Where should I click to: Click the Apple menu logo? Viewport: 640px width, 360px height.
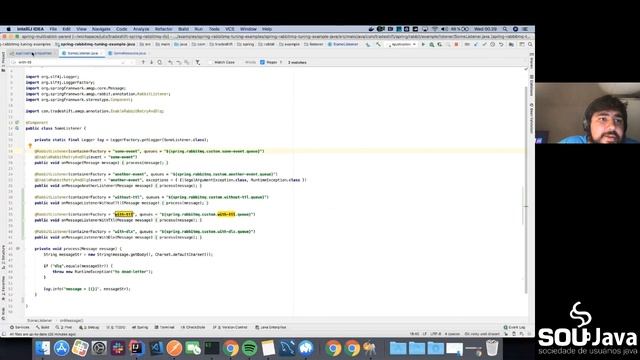coord(8,29)
